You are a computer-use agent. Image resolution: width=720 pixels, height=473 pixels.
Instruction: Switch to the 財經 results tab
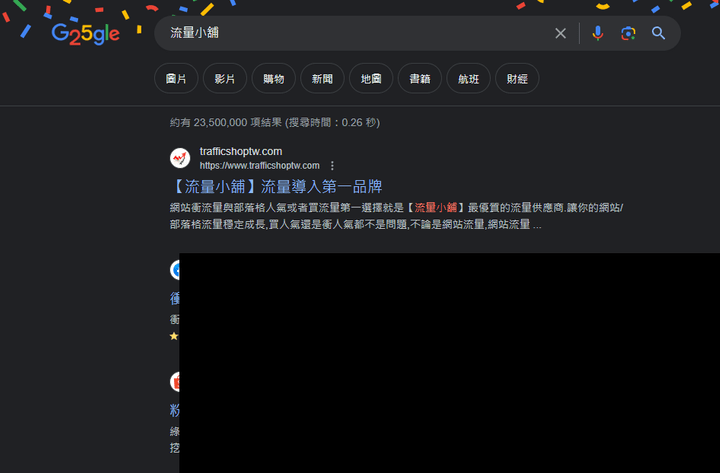click(517, 79)
